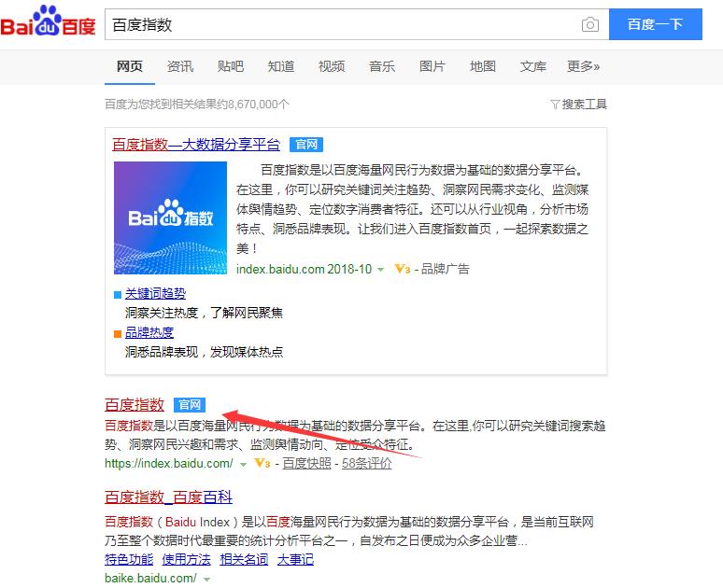Switch to the 贴吧 tab
The width and height of the screenshot is (723, 588).
[x=231, y=66]
